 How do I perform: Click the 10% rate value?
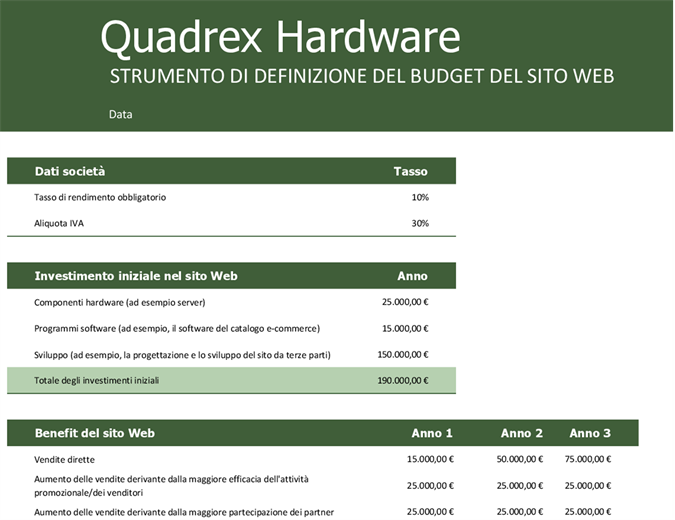point(420,197)
